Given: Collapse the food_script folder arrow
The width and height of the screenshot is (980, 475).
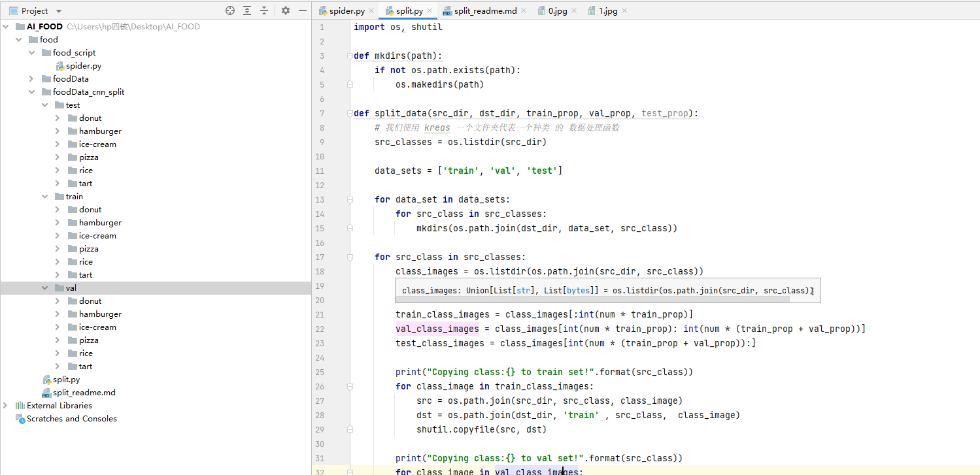Looking at the screenshot, I should coord(32,53).
